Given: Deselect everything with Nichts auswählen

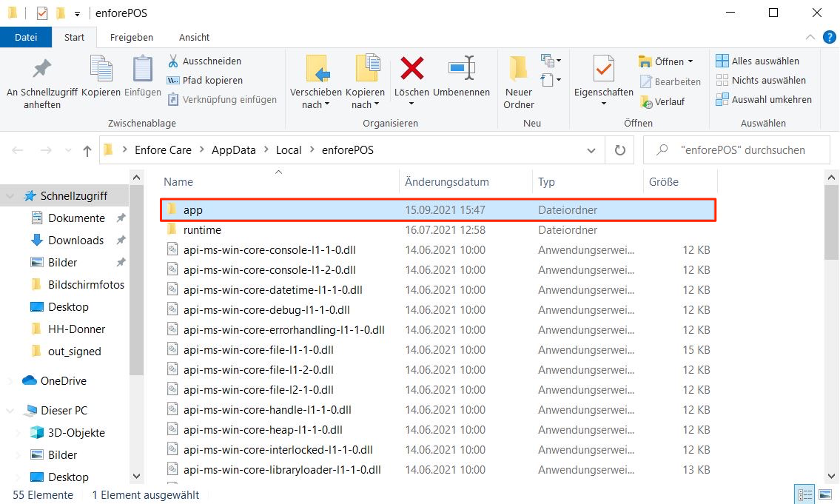Looking at the screenshot, I should click(761, 81).
